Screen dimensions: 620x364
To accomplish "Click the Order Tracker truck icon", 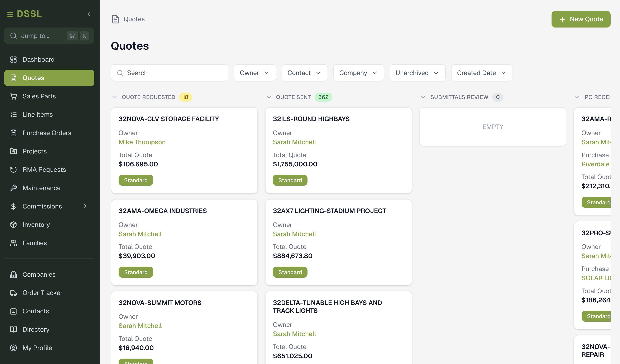I will click(14, 293).
